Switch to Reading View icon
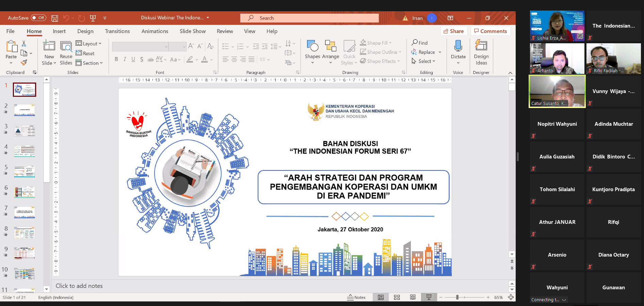The image size is (644, 306). [x=413, y=297]
